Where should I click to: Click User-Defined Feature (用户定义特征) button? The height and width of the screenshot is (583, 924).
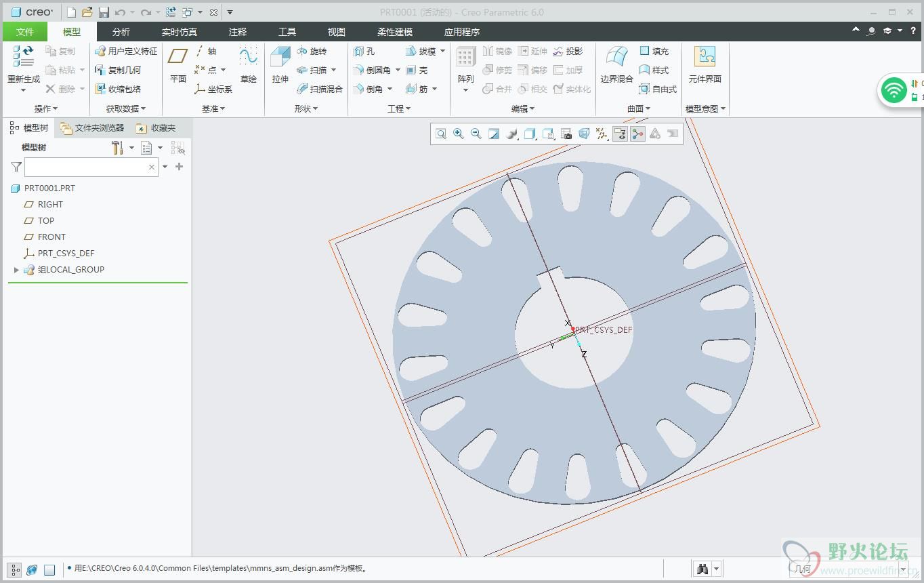126,51
